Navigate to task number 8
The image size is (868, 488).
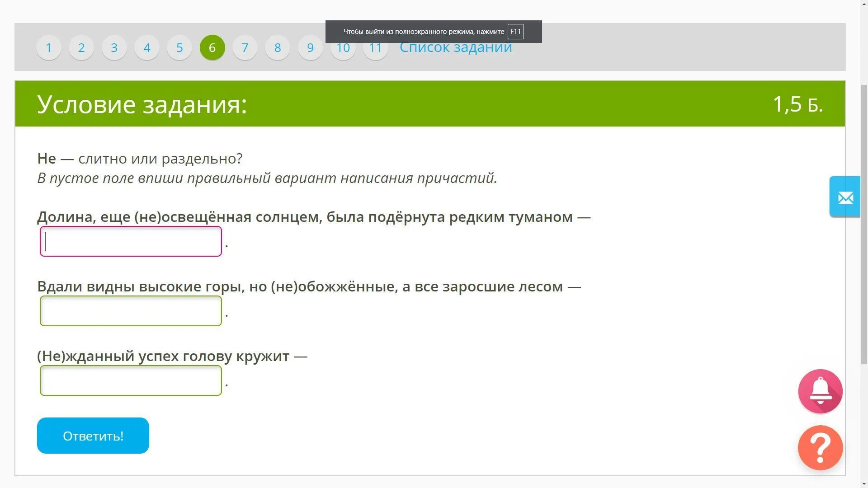pos(278,47)
